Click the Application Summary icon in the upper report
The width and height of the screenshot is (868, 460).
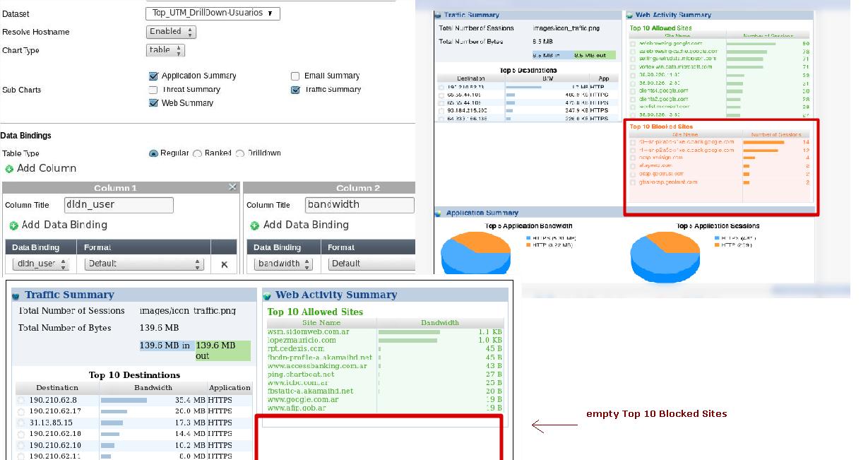439,213
